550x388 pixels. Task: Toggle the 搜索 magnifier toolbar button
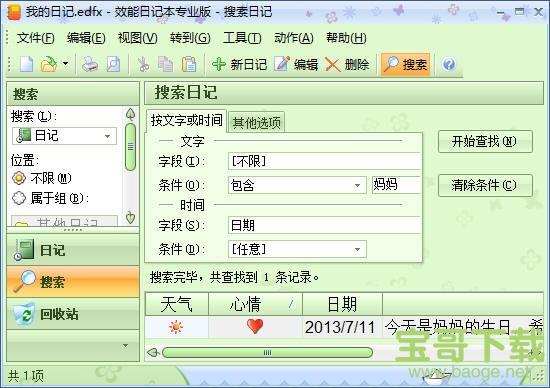click(405, 65)
